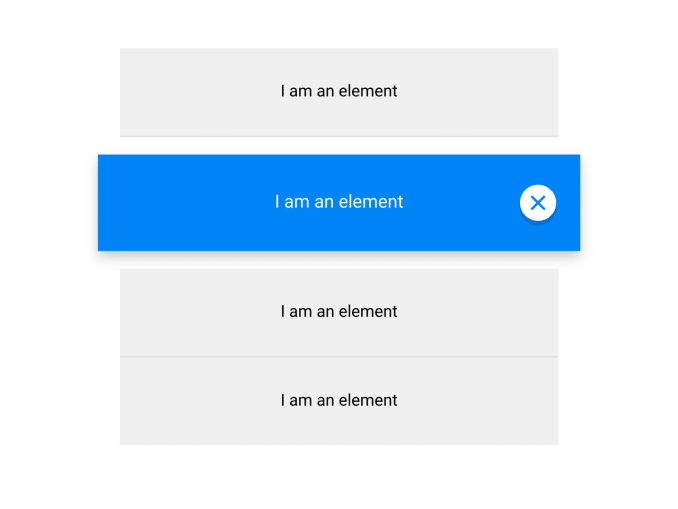Click the blue cross inside the white circle
This screenshot has width=678, height=509.
tap(538, 203)
